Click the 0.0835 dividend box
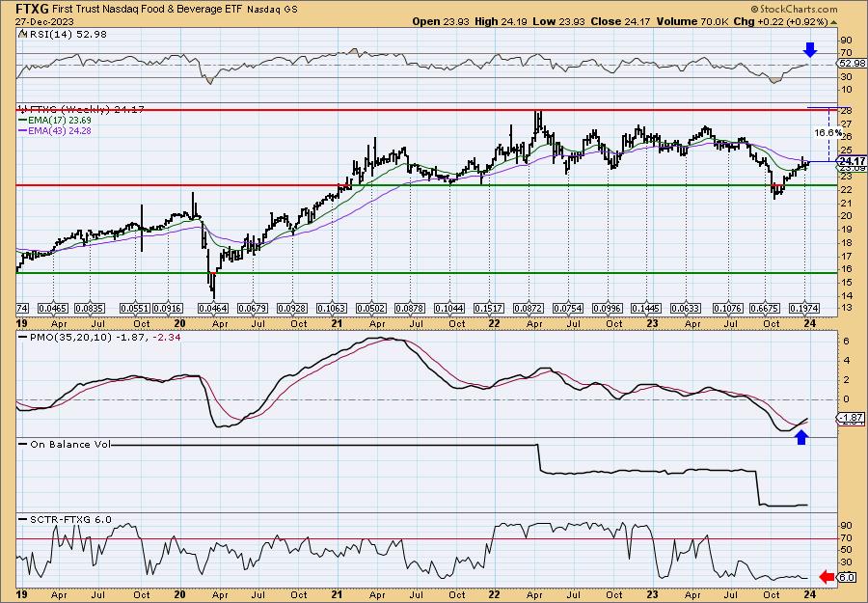 91,308
